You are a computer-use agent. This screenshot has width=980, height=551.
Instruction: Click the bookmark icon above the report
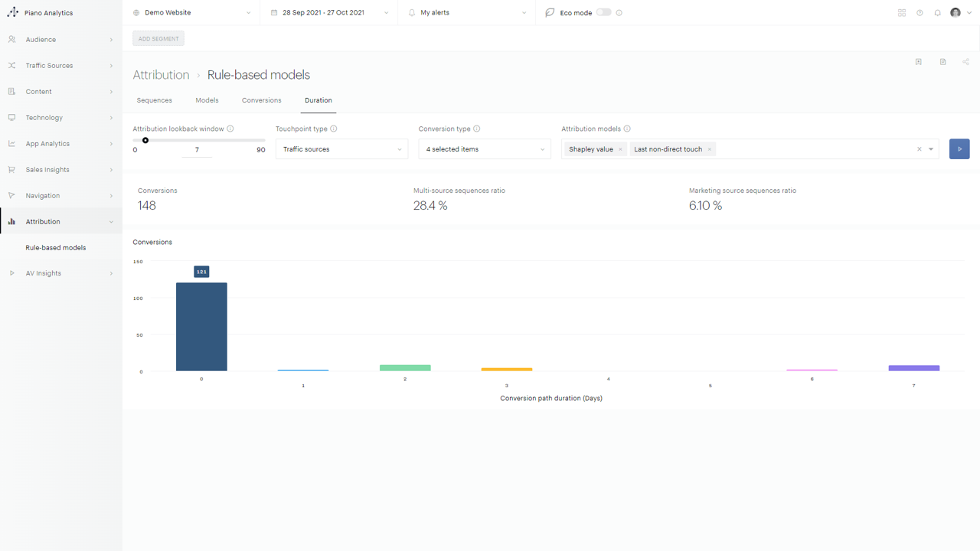[x=919, y=62]
